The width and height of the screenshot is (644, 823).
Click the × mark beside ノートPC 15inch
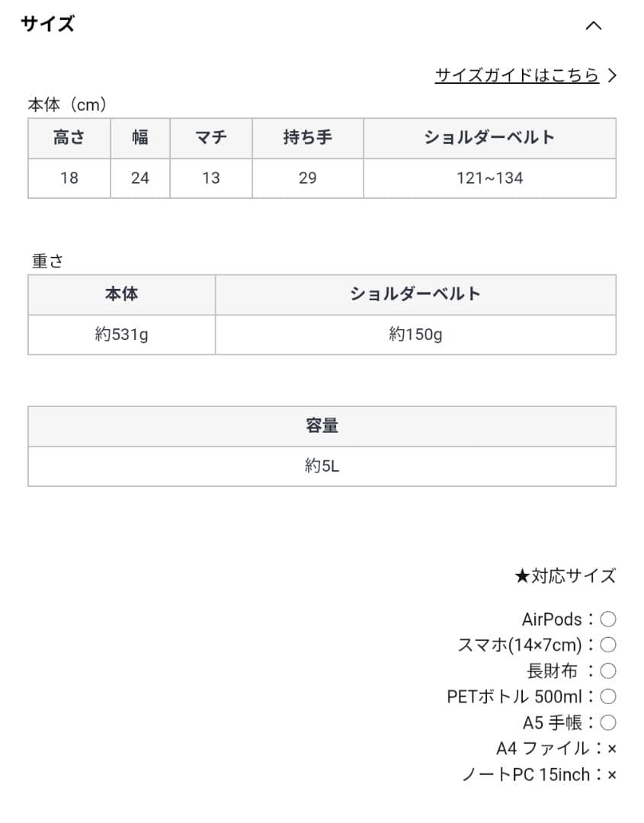(610, 774)
